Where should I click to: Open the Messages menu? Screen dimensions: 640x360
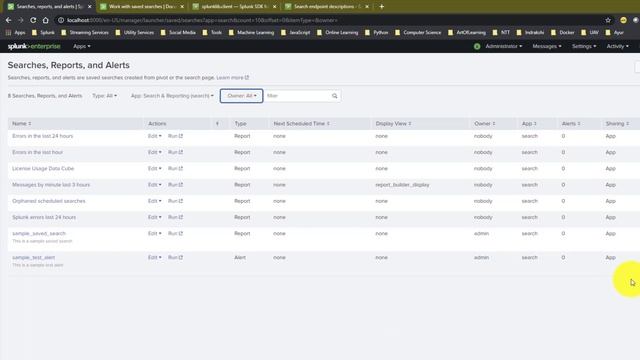pos(547,47)
